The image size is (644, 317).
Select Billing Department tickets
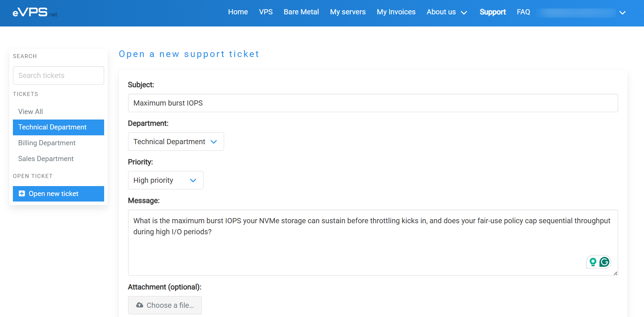[59, 143]
